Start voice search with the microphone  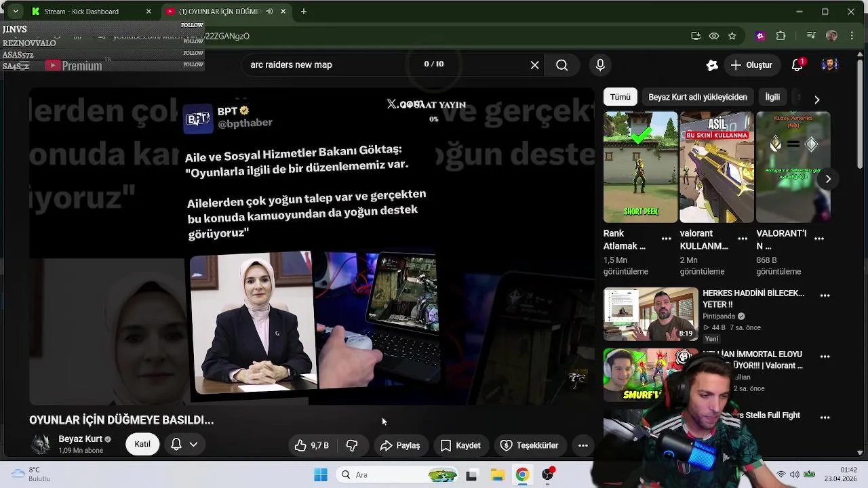(x=600, y=65)
